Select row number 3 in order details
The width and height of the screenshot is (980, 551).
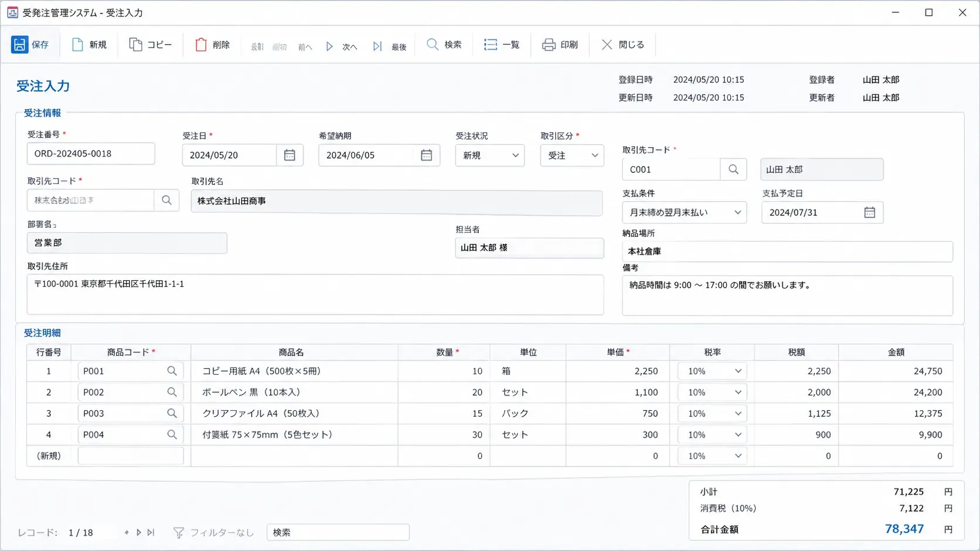point(49,413)
